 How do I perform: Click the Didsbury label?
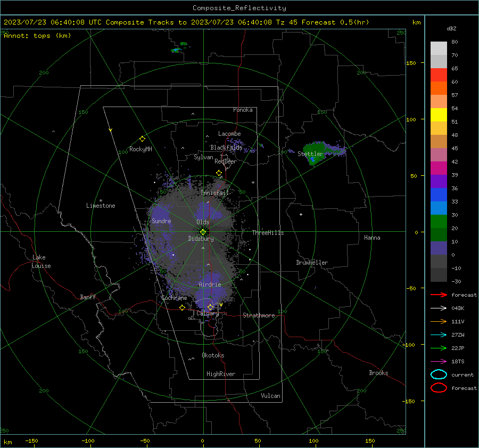(201, 239)
